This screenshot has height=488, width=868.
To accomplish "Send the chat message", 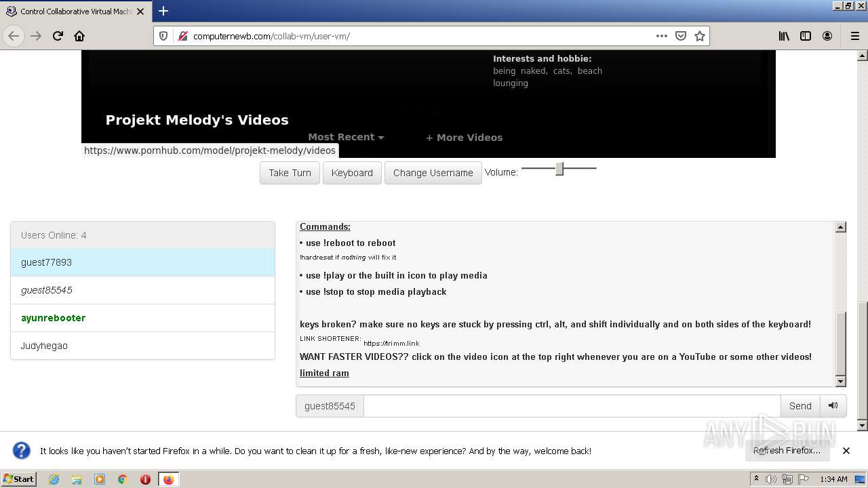I will tap(800, 406).
